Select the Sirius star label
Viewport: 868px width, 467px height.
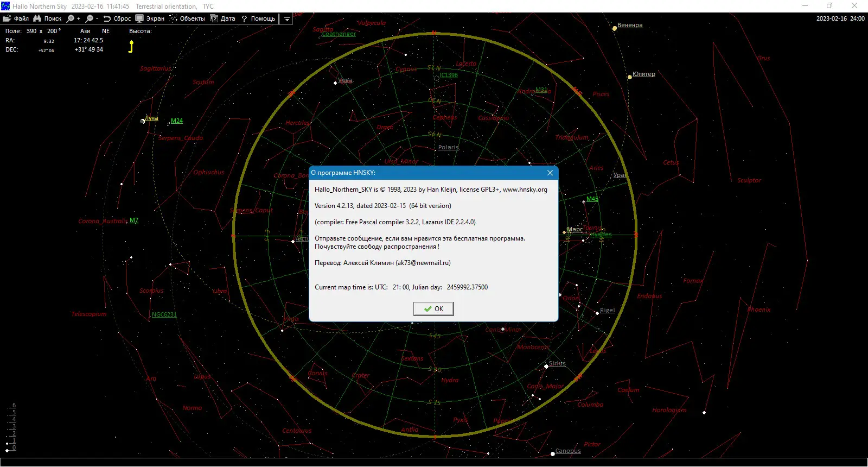tap(557, 363)
